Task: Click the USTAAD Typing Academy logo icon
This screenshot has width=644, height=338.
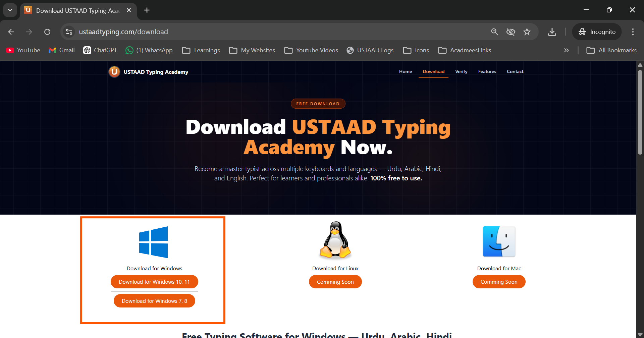Action: pos(114,72)
